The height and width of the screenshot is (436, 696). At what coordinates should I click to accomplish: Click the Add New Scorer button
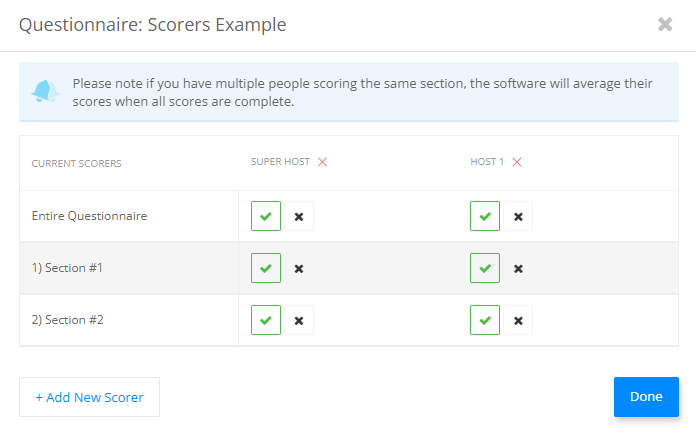(x=89, y=397)
